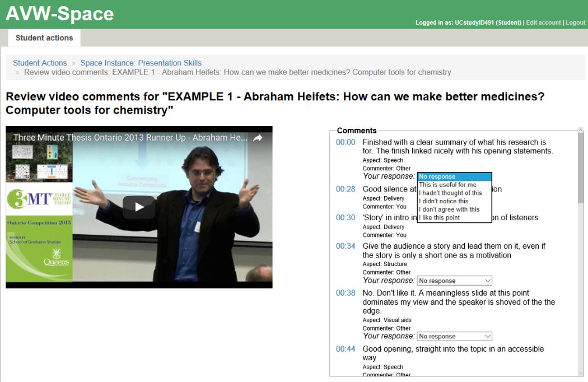Choose 'I hadn't thought of this' option

(x=454, y=193)
